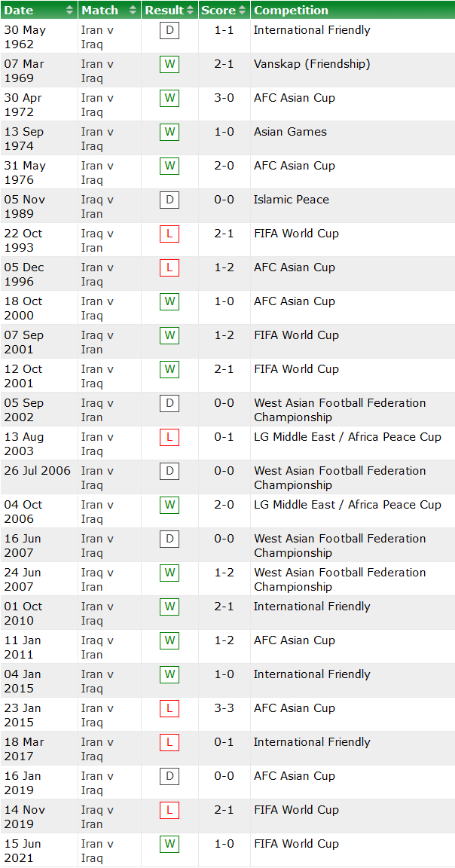Select the draw badge on the Islamic Peace row

click(169, 200)
